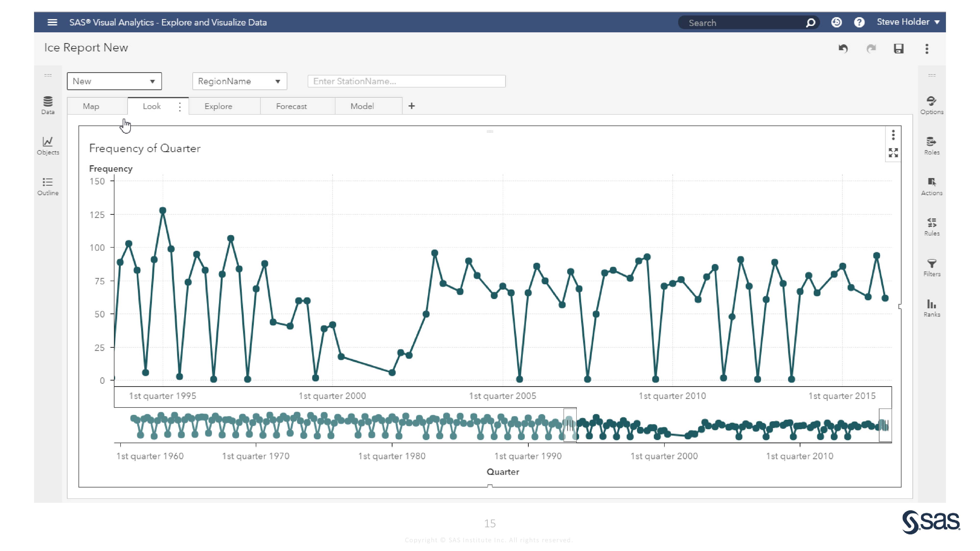Open the Filters pane
This screenshot has width=980, height=551.
tap(932, 268)
